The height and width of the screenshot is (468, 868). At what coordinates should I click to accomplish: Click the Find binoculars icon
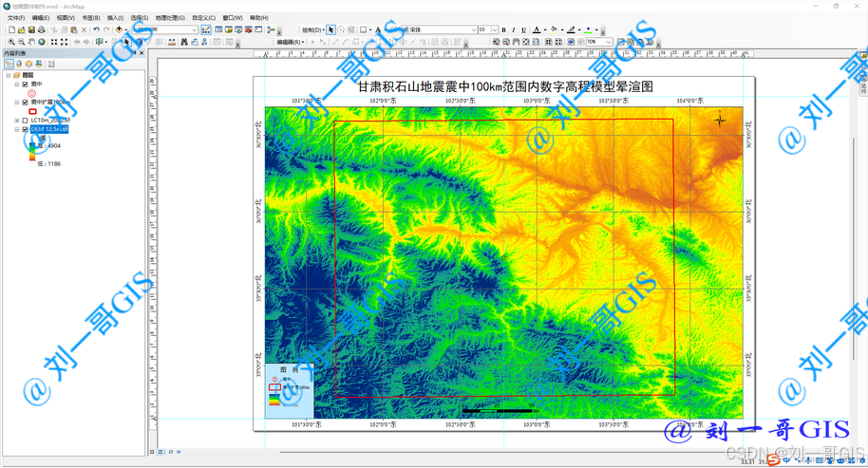pyautogui.click(x=184, y=42)
